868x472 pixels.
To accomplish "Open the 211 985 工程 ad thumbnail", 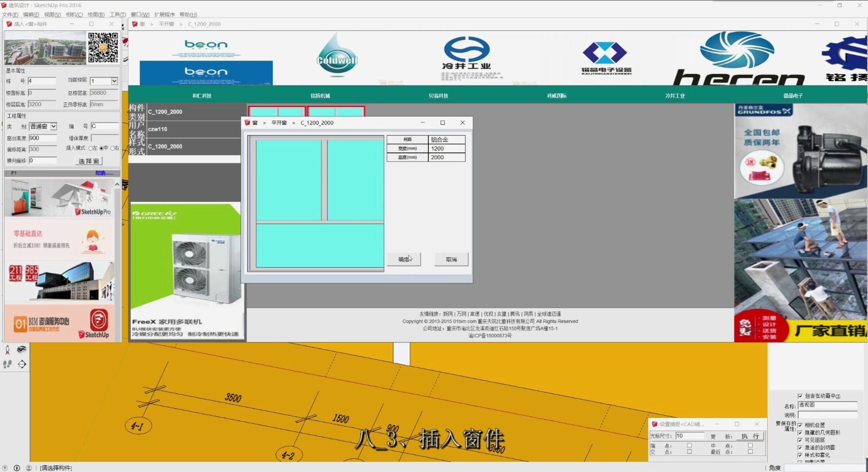I will pos(59,281).
